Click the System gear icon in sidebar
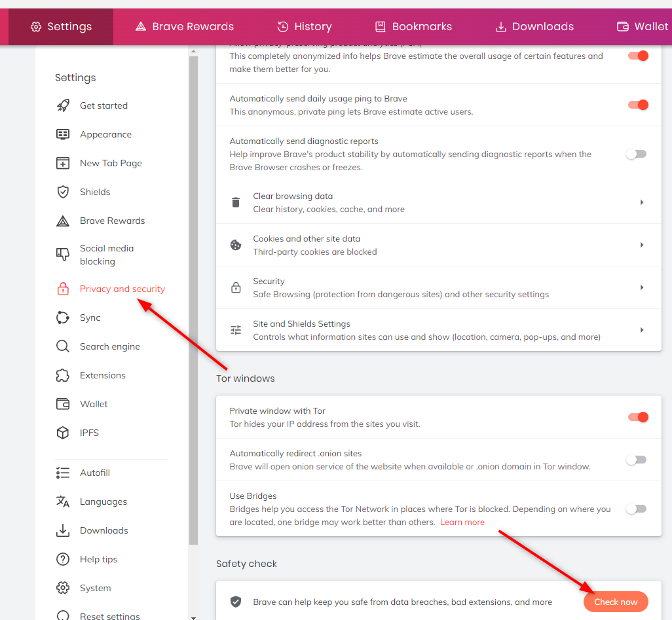The height and width of the screenshot is (620, 672). click(x=63, y=588)
